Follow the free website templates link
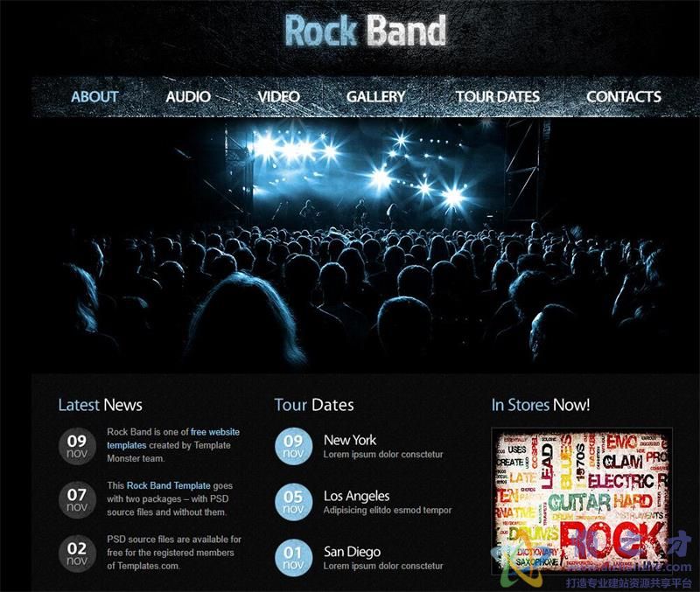 coord(173,439)
